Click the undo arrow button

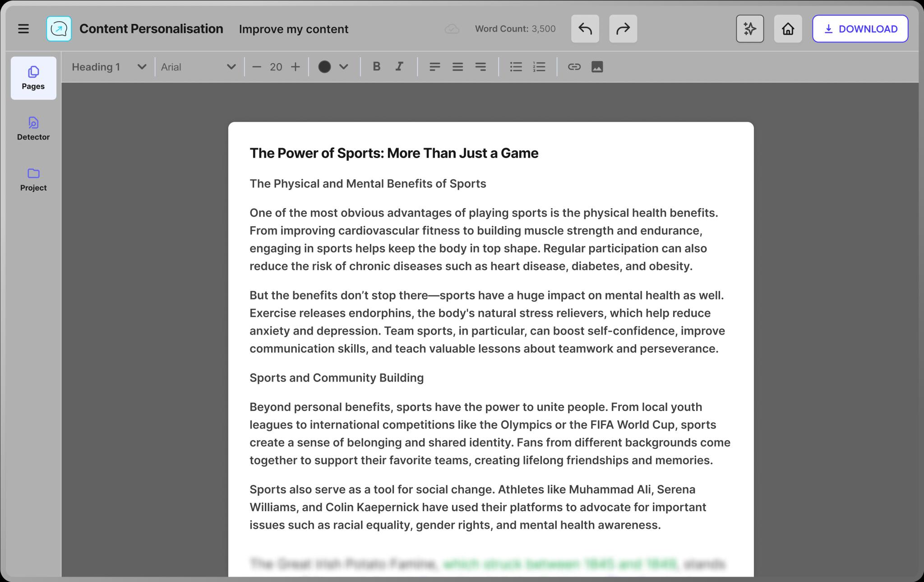pos(585,29)
